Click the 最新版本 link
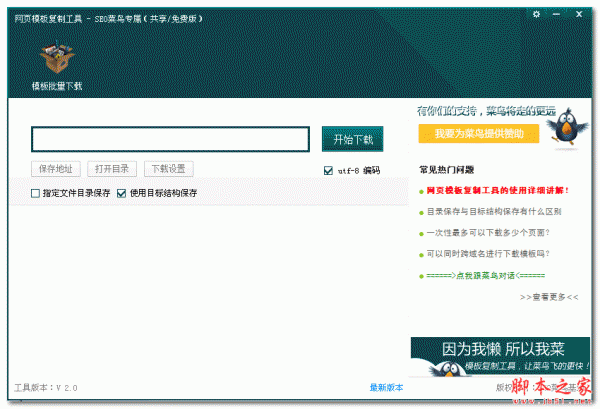Image resolution: width=600 pixels, height=409 pixels. [386, 388]
